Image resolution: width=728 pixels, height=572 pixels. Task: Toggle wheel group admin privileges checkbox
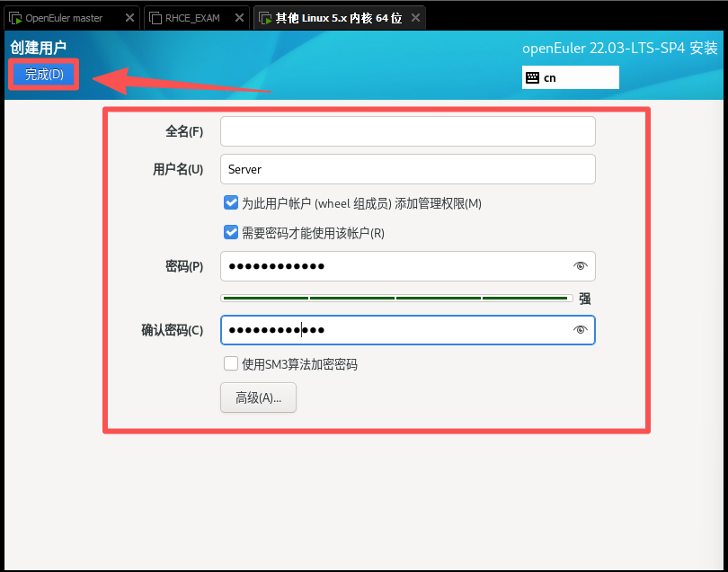pos(231,203)
